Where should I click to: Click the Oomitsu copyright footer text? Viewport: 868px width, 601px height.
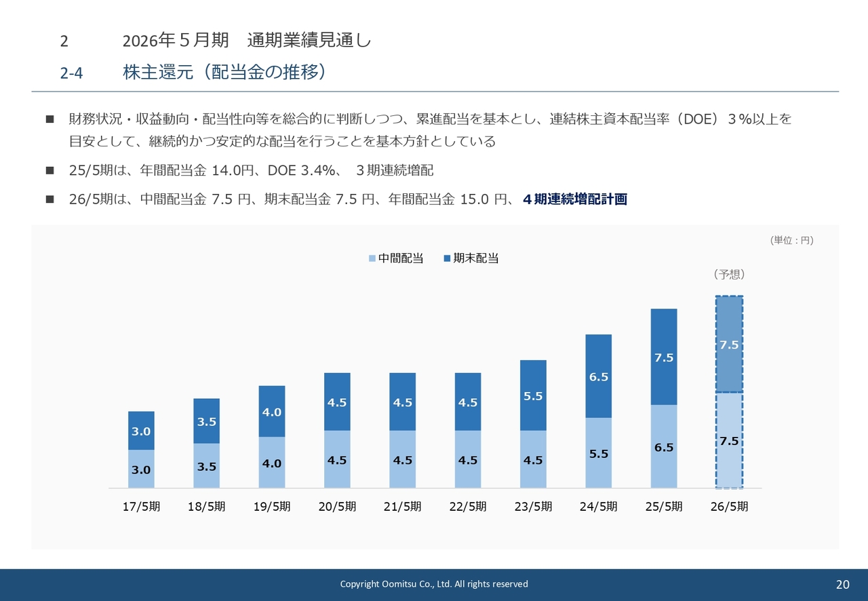(x=434, y=584)
